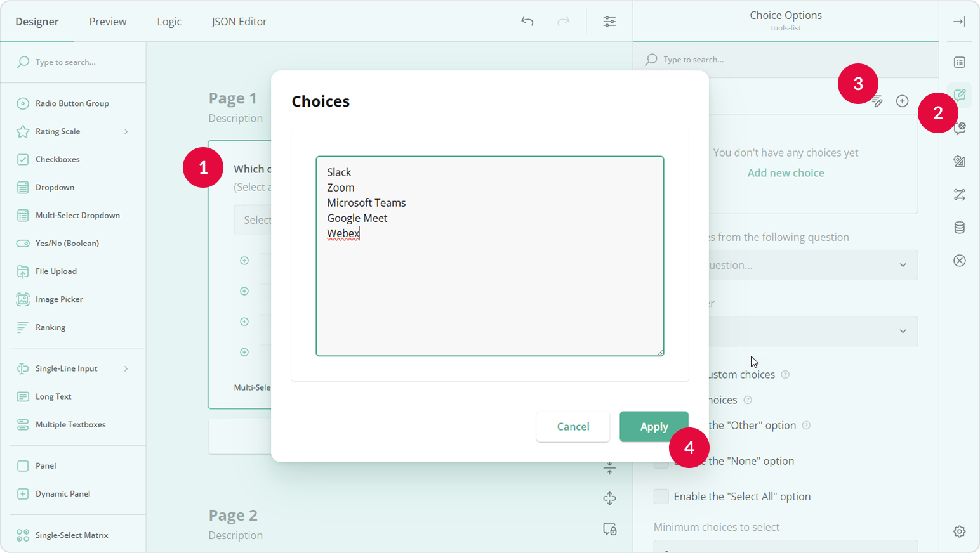This screenshot has width=980, height=553.
Task: Open the JSON Editor tab
Action: [x=239, y=21]
